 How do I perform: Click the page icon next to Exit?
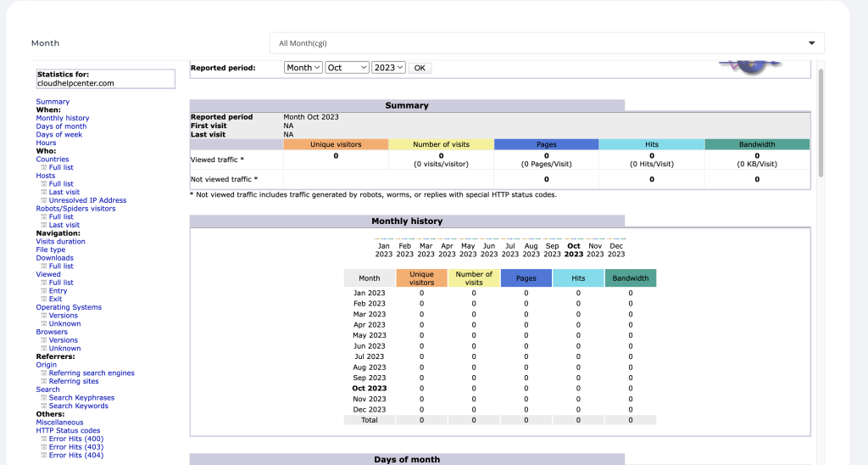[43, 300]
